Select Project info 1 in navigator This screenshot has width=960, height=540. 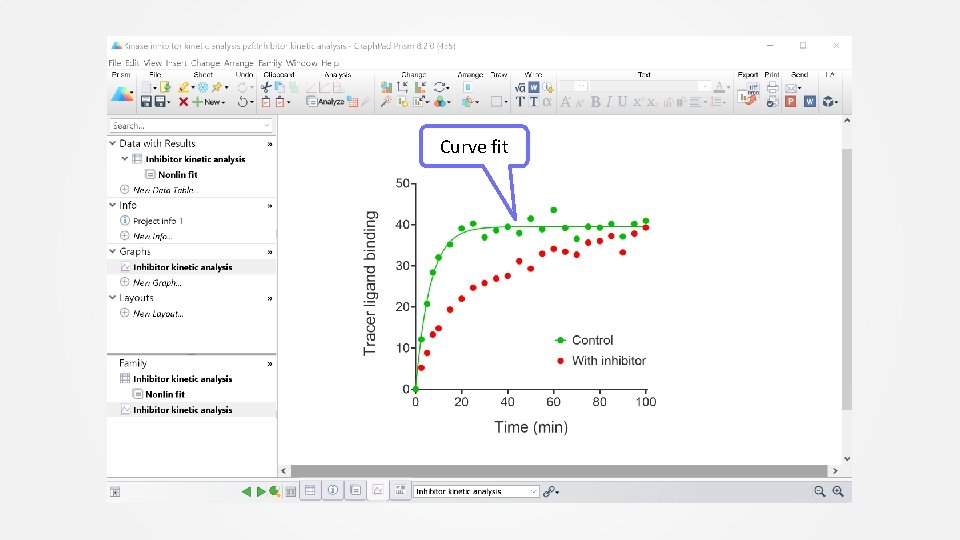pos(158,220)
